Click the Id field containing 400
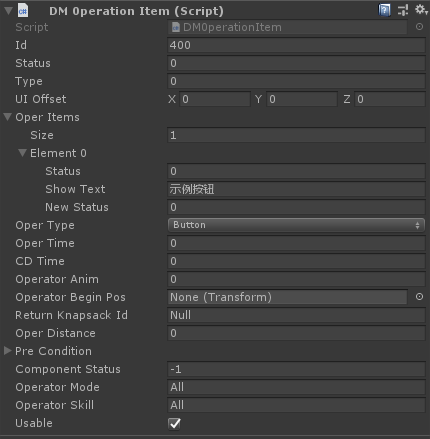 pyautogui.click(x=296, y=45)
